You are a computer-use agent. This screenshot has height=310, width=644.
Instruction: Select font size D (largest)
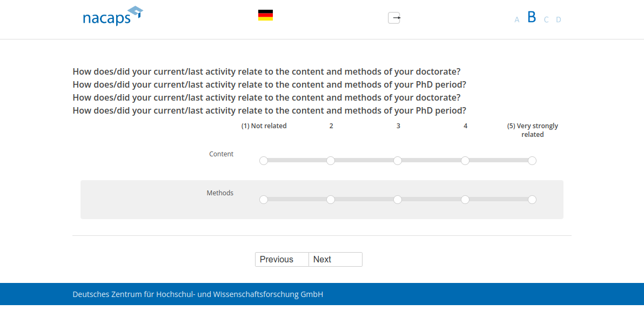(x=559, y=20)
